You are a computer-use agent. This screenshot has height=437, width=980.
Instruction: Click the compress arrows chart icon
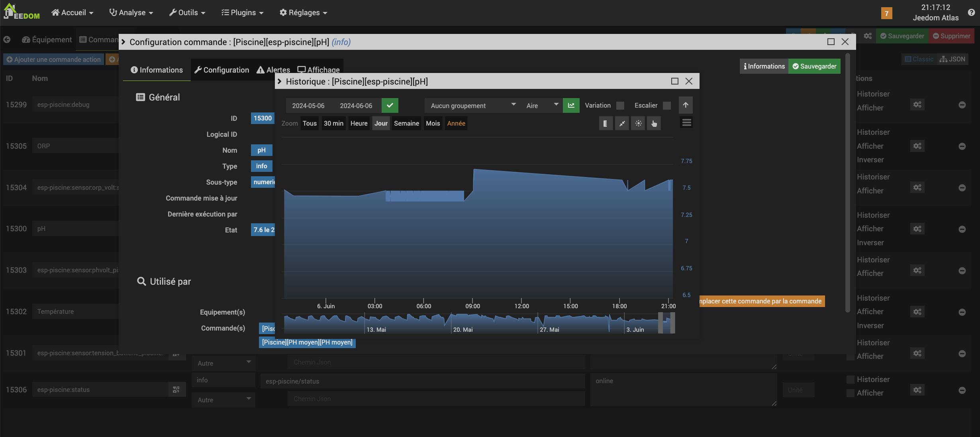tap(622, 124)
